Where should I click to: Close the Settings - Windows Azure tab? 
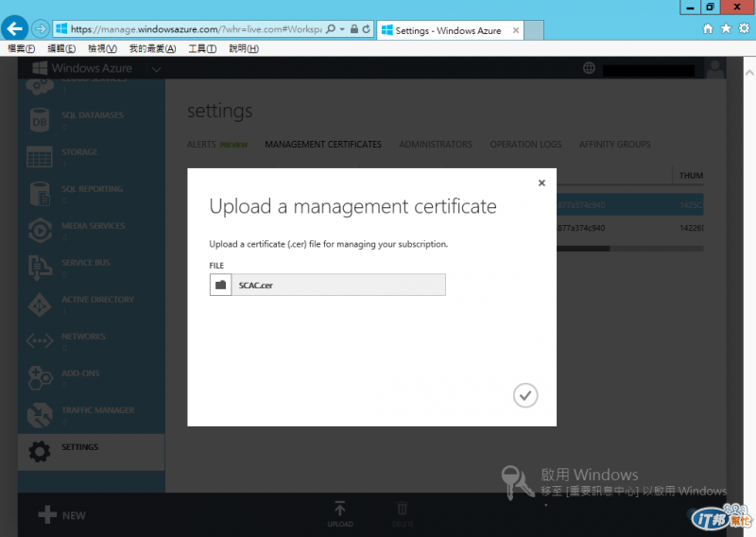[x=515, y=30]
